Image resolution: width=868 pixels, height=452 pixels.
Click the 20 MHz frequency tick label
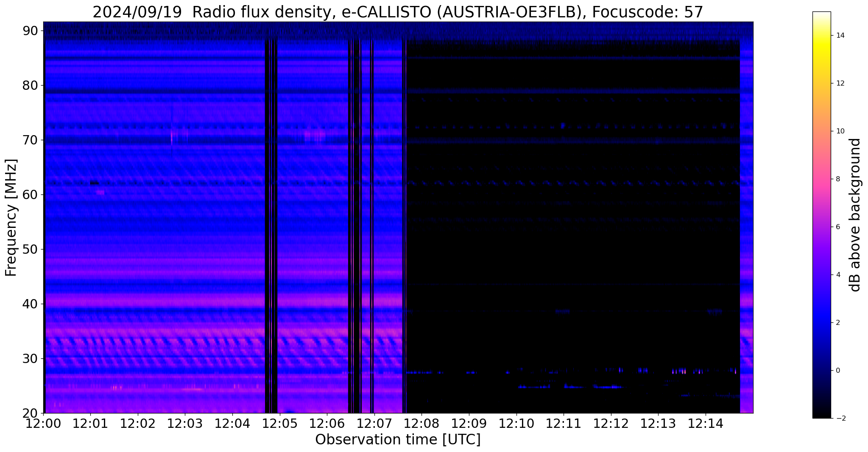[30, 413]
